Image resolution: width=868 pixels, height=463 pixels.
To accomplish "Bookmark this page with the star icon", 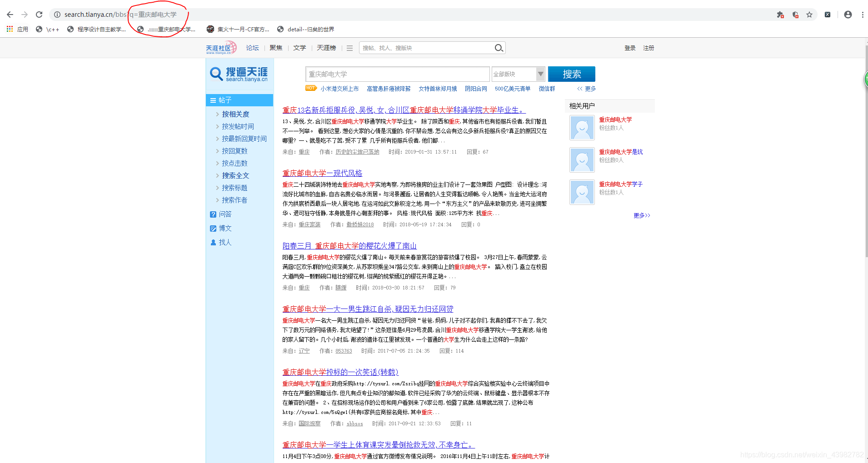I will [809, 15].
